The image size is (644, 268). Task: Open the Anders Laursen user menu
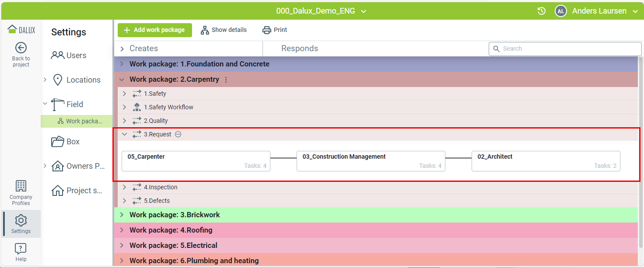(x=599, y=11)
